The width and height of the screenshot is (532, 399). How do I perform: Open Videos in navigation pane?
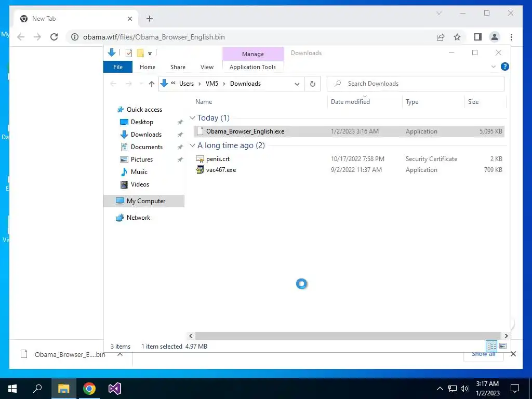coord(140,184)
